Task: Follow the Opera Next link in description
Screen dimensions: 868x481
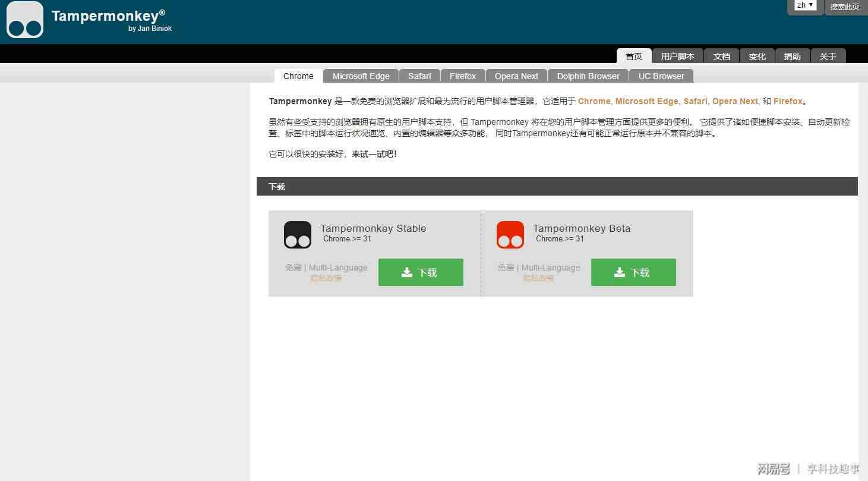Action: coord(736,101)
